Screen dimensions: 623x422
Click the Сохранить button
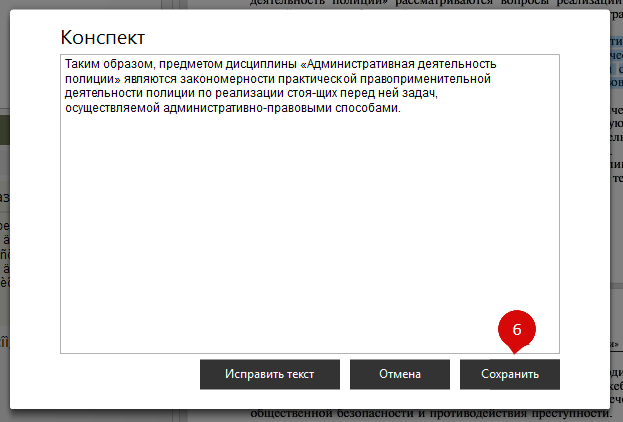coord(509,374)
